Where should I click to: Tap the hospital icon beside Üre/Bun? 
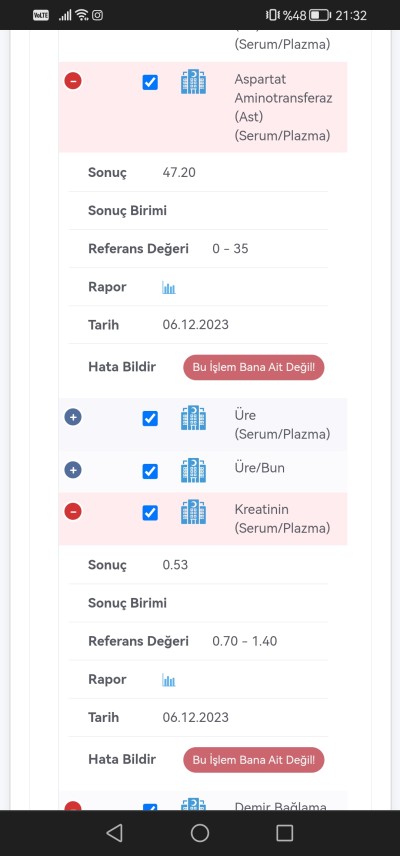193,471
